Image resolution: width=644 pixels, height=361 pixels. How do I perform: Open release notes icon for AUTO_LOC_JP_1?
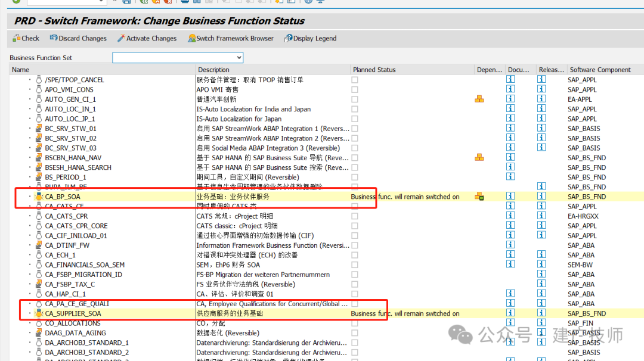pyautogui.click(x=541, y=118)
